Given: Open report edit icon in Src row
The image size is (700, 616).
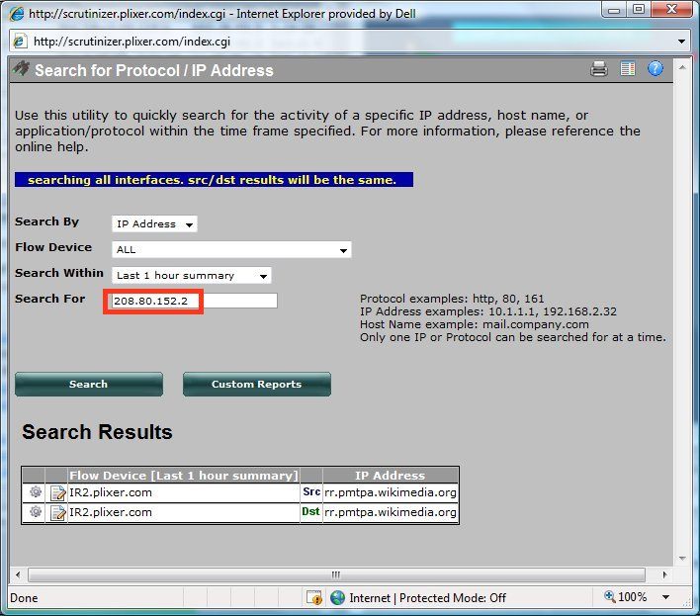Looking at the screenshot, I should [x=57, y=492].
